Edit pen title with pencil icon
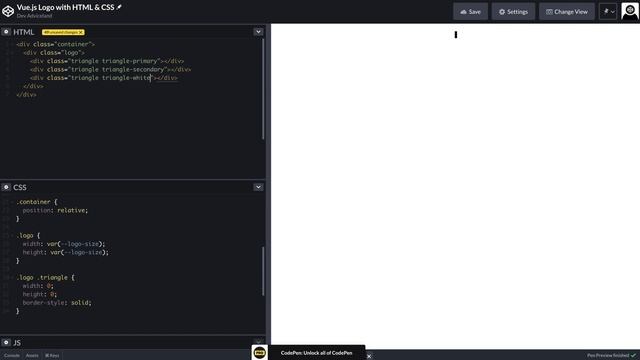This screenshot has height=360, width=640. 119,7
